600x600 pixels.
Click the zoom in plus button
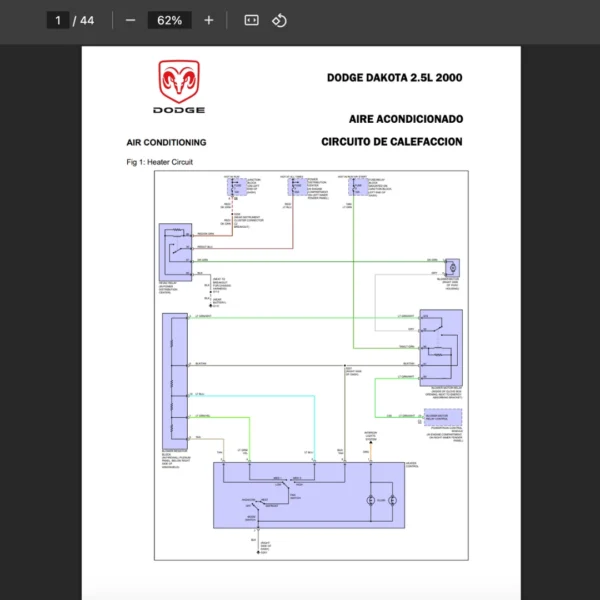209,20
